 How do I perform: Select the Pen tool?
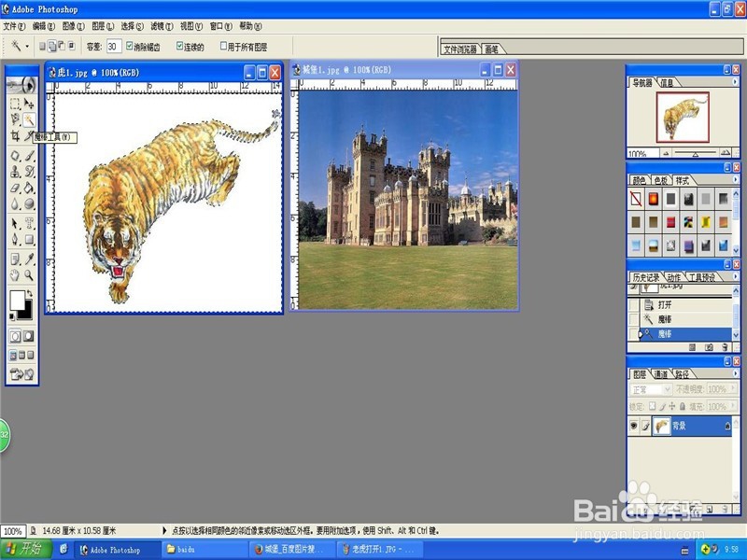(x=15, y=239)
